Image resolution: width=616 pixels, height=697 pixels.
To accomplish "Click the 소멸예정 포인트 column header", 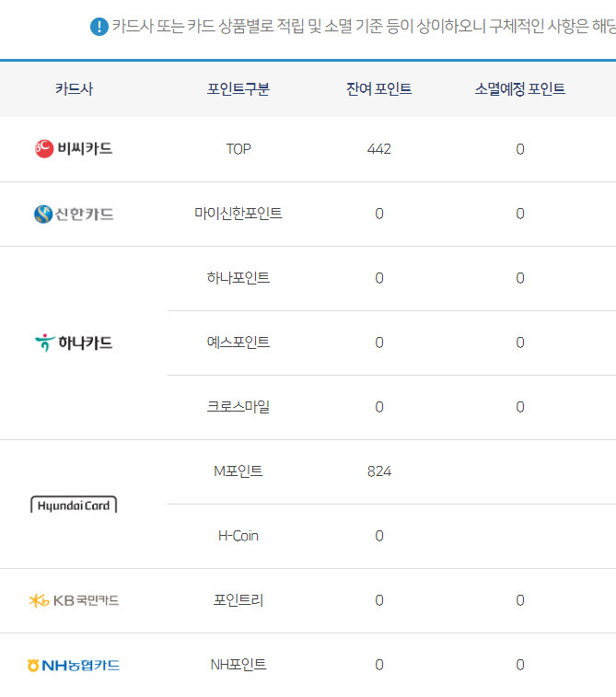I will click(520, 89).
